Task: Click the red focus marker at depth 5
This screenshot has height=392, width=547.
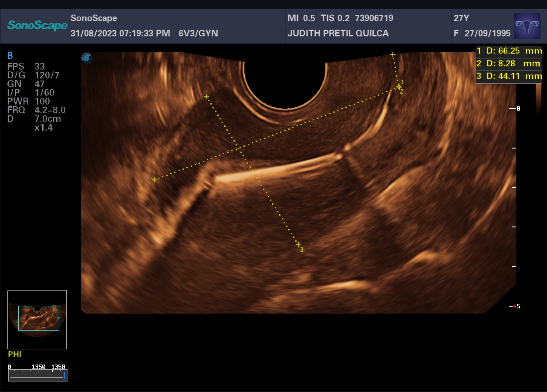Action: click(514, 306)
